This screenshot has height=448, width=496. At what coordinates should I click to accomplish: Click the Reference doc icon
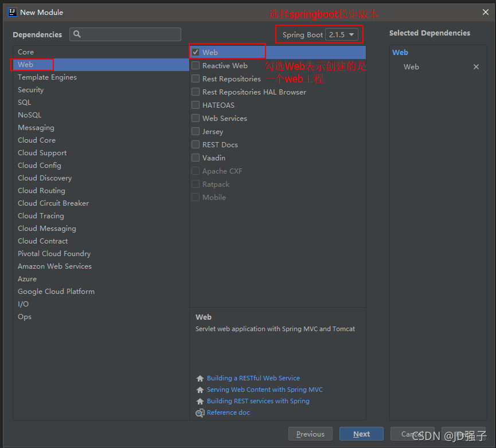pos(200,413)
